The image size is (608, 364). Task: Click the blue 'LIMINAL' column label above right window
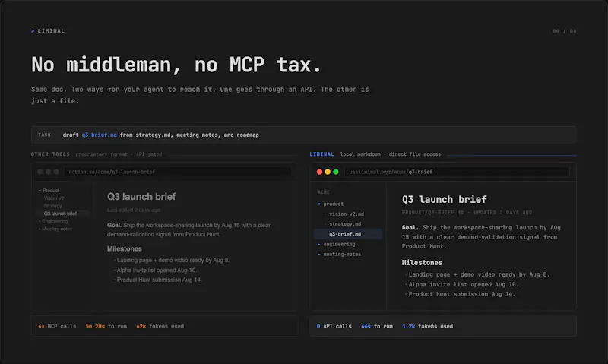[x=321, y=154]
